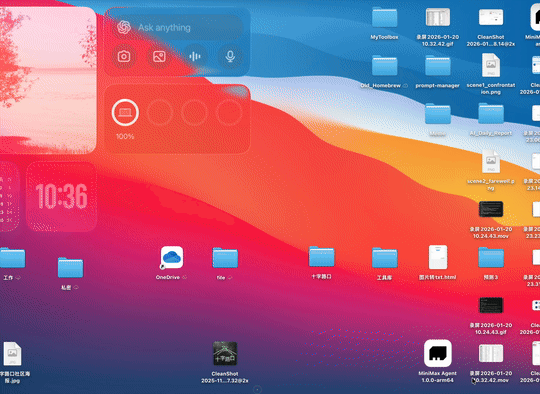Select the scene2_farewell.png file
The width and height of the screenshot is (540, 394).
(491, 161)
